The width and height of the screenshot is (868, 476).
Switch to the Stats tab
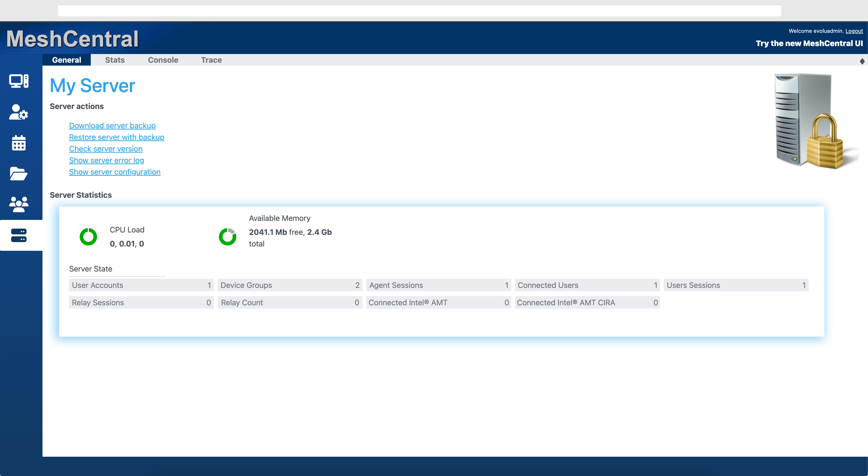pos(115,60)
